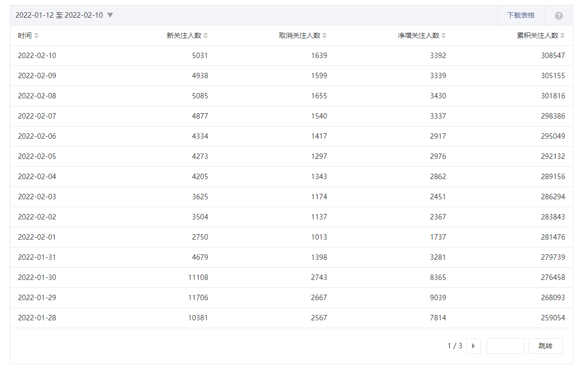
Task: Sort by 净增关注人数 column sort icon
Action: coord(443,35)
